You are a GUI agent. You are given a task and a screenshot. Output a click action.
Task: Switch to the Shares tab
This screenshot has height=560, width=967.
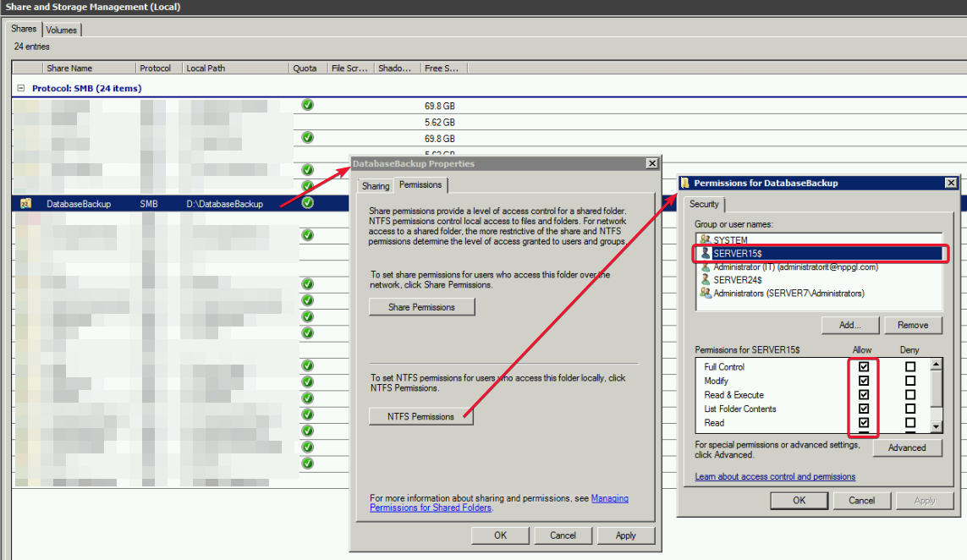(24, 29)
